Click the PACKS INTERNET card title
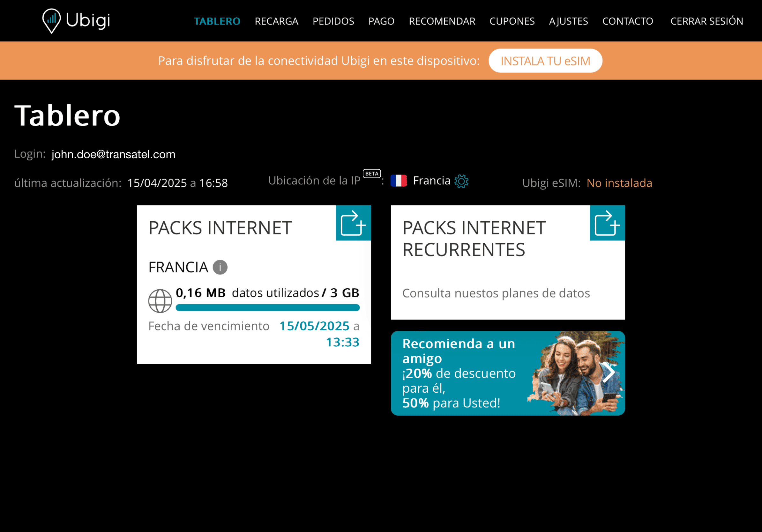The height and width of the screenshot is (532, 762). [220, 228]
